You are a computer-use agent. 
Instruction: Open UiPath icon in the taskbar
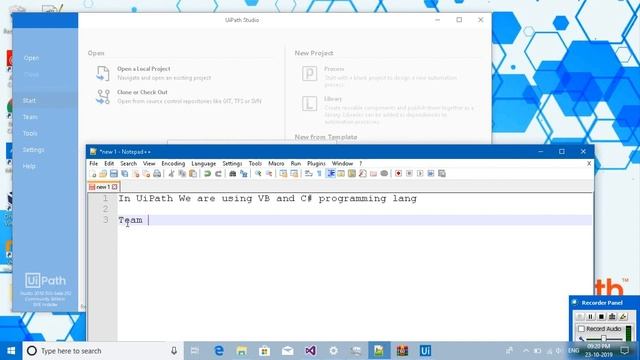(x=425, y=351)
